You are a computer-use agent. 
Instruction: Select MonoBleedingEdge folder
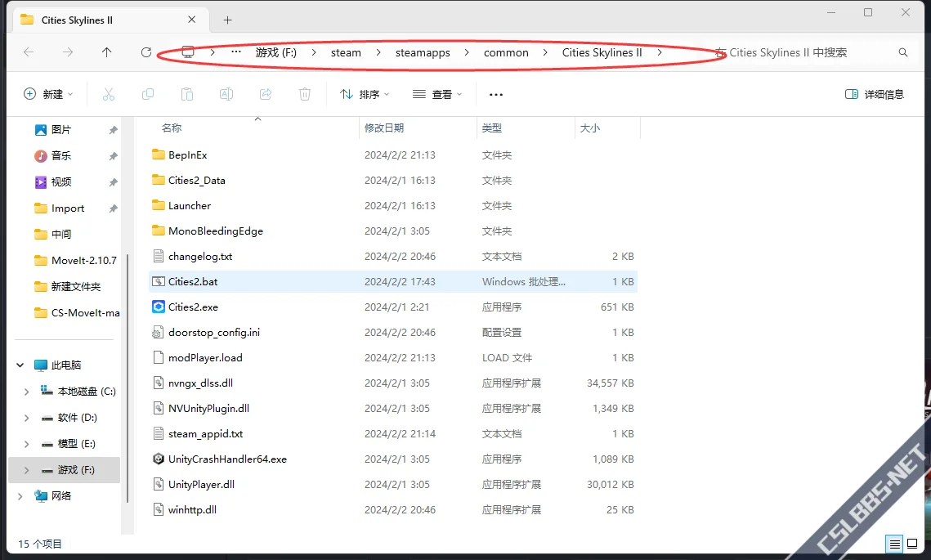(393, 231)
